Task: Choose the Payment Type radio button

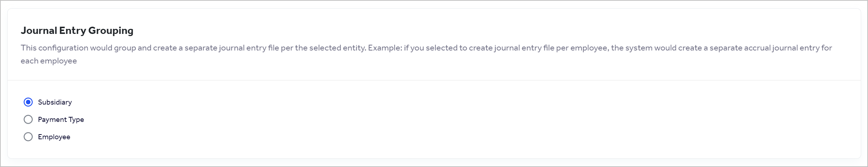Action: [28, 119]
